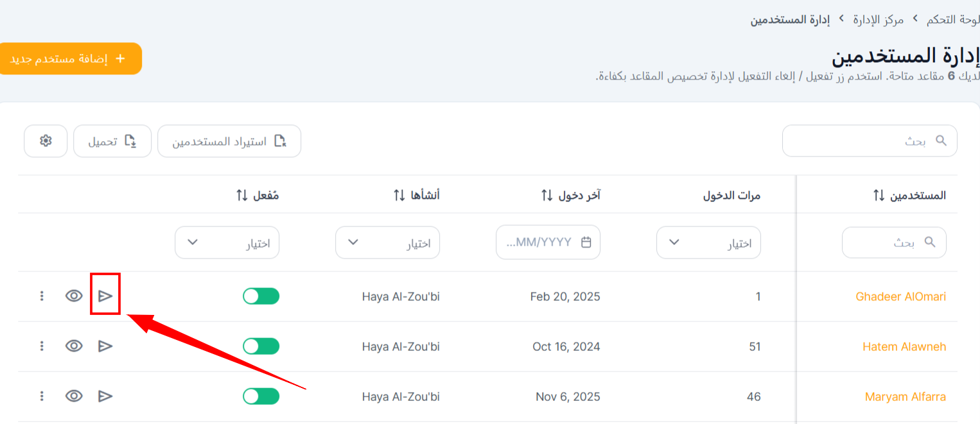980x424 pixels.
Task: Click the send icon in Hatem Alawneh row
Action: tap(105, 346)
